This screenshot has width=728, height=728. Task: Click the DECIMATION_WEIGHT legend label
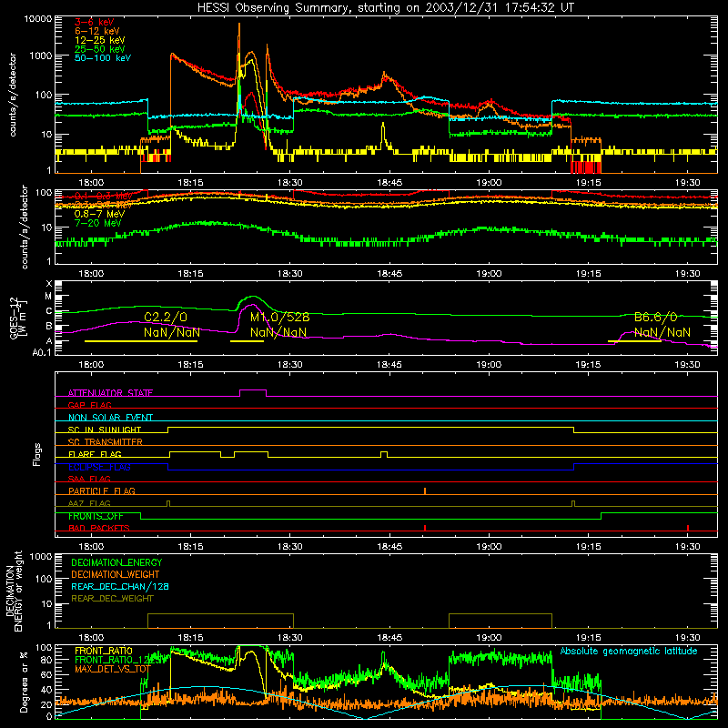click(116, 574)
